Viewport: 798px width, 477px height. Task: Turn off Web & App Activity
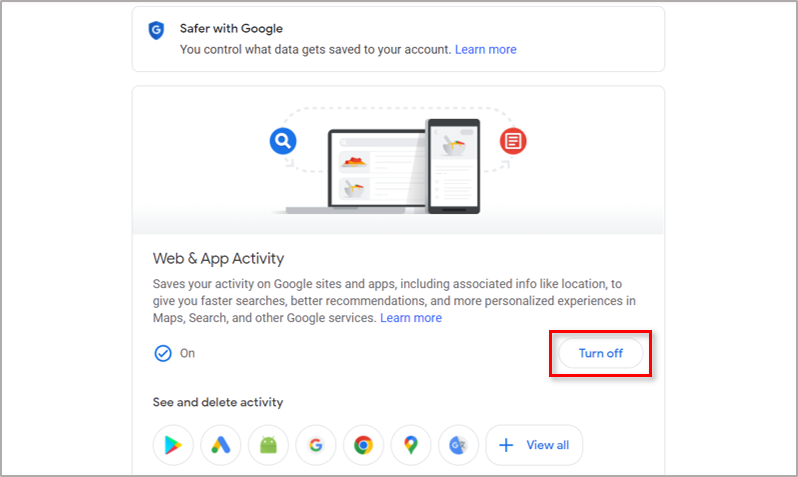coord(601,353)
